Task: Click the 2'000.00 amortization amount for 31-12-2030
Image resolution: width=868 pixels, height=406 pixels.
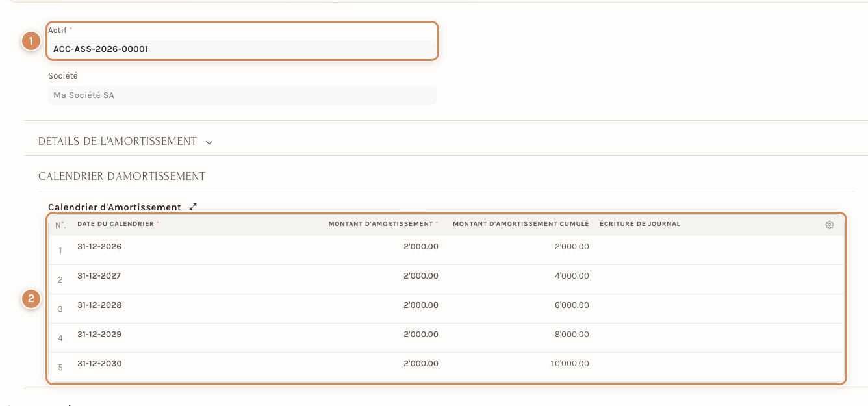Action: coord(421,364)
